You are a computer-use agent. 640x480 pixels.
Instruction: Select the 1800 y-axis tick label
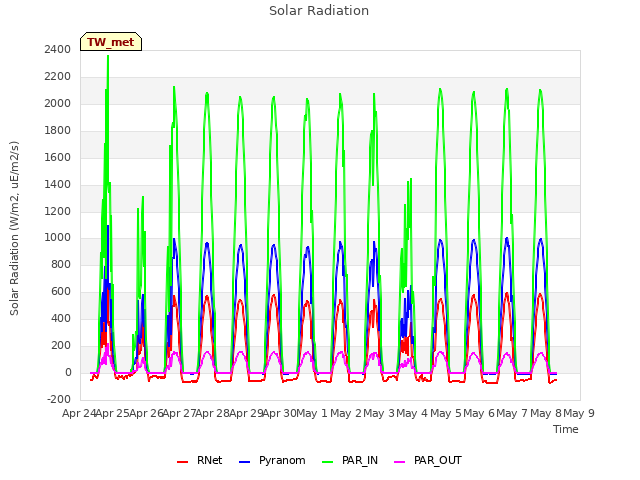[58, 130]
